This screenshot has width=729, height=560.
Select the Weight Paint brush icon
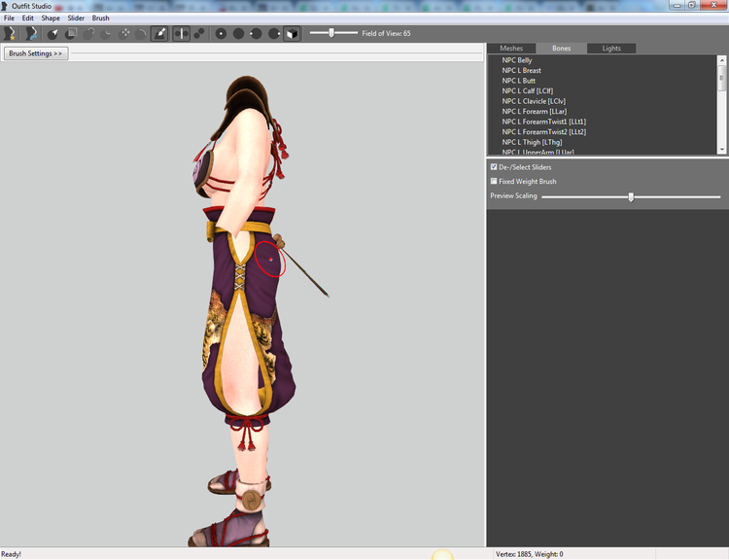coord(159,33)
